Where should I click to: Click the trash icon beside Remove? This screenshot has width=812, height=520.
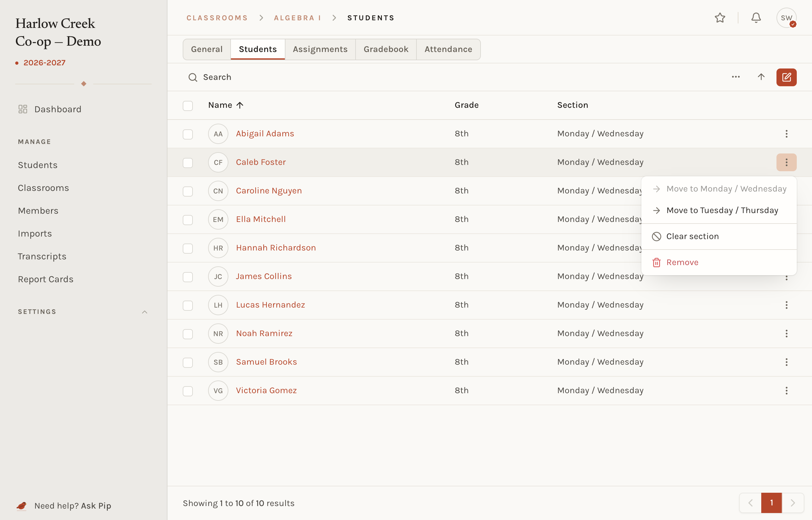click(x=656, y=262)
